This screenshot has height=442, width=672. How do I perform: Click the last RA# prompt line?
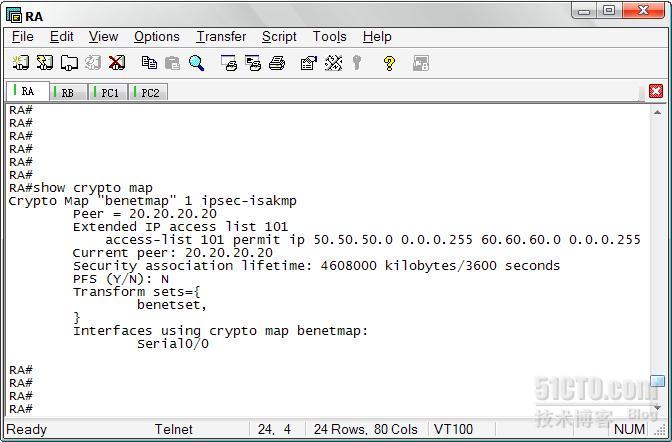click(x=21, y=409)
